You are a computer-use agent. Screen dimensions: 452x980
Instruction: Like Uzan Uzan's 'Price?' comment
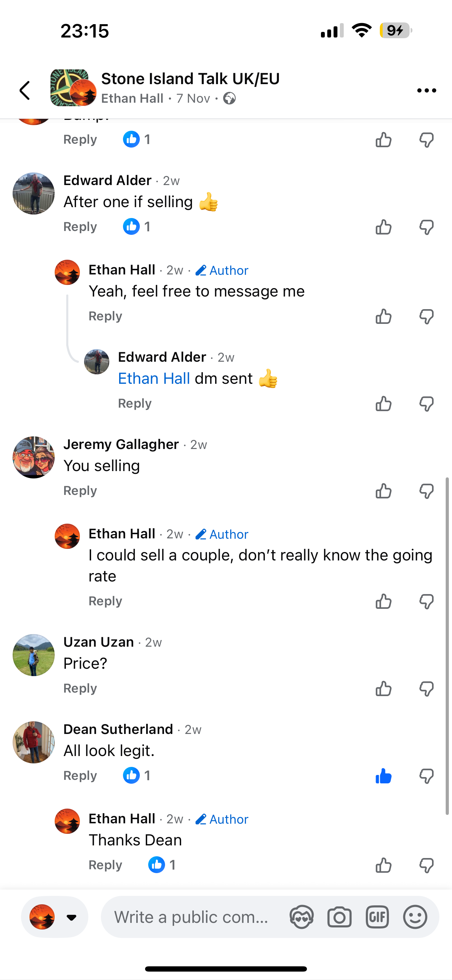point(383,689)
